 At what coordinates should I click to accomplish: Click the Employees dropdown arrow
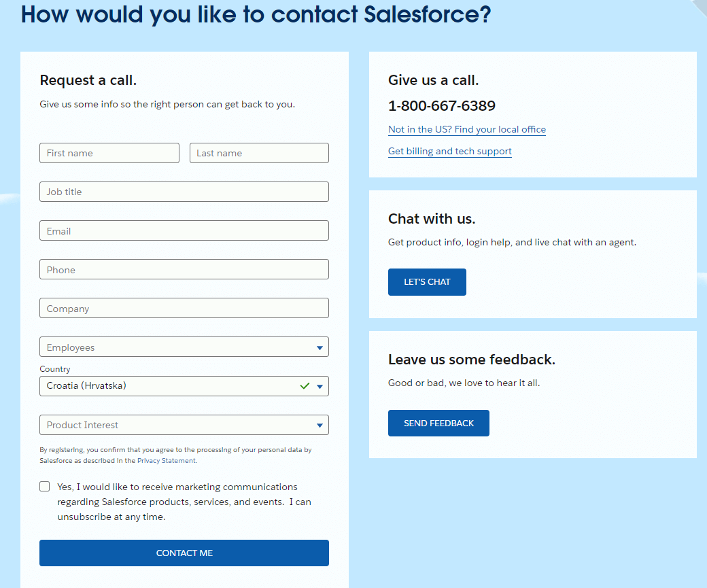tap(320, 348)
